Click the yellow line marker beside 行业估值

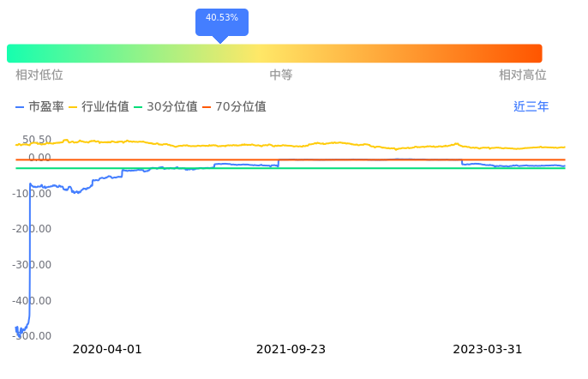tap(73, 107)
